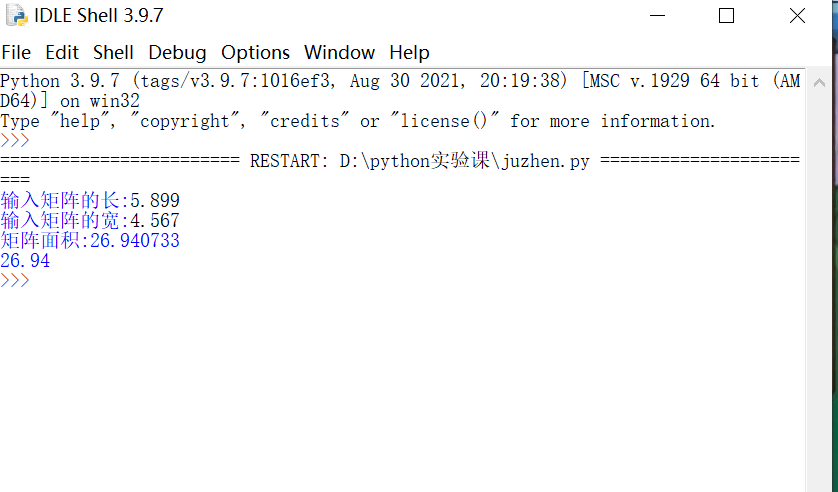The height and width of the screenshot is (492, 838).
Task: Open the Window menu
Action: coord(339,52)
